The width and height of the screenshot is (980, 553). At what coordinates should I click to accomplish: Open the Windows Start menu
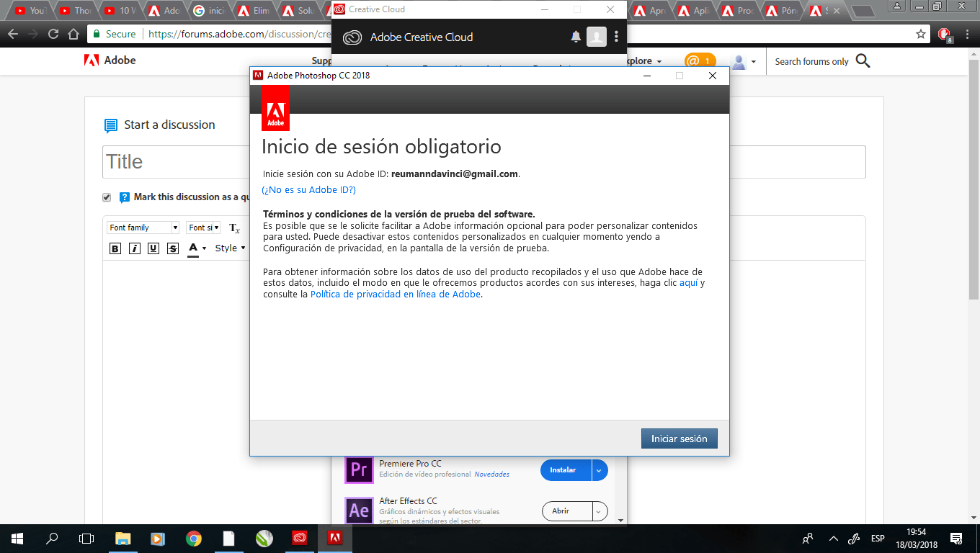tap(17, 538)
